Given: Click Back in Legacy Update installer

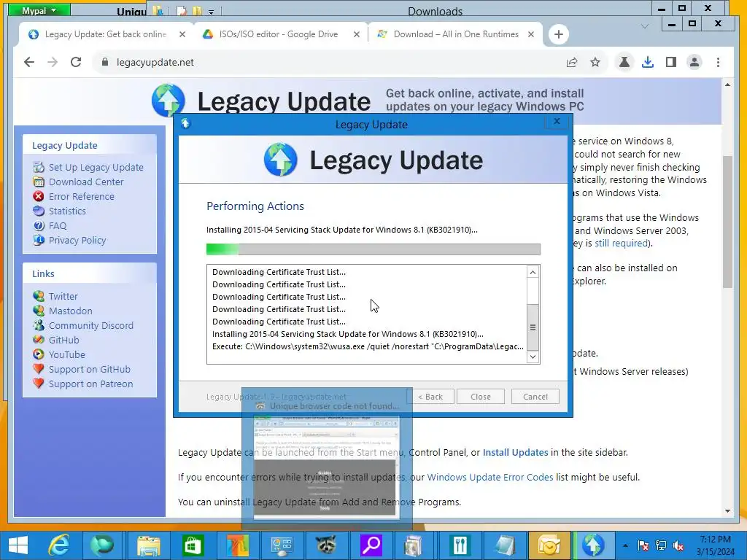Looking at the screenshot, I should (x=430, y=397).
